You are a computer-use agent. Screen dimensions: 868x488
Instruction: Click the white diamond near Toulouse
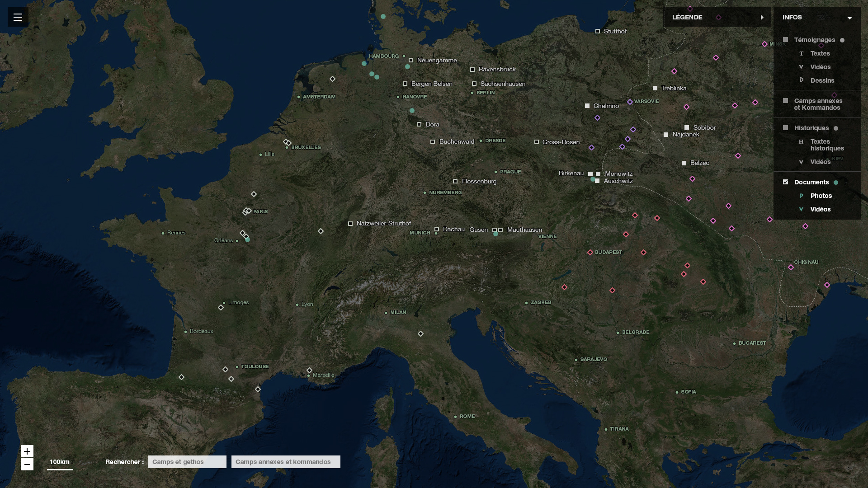click(225, 370)
